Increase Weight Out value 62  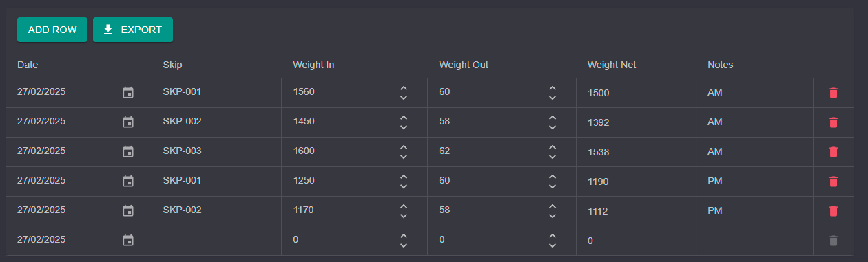pos(552,147)
